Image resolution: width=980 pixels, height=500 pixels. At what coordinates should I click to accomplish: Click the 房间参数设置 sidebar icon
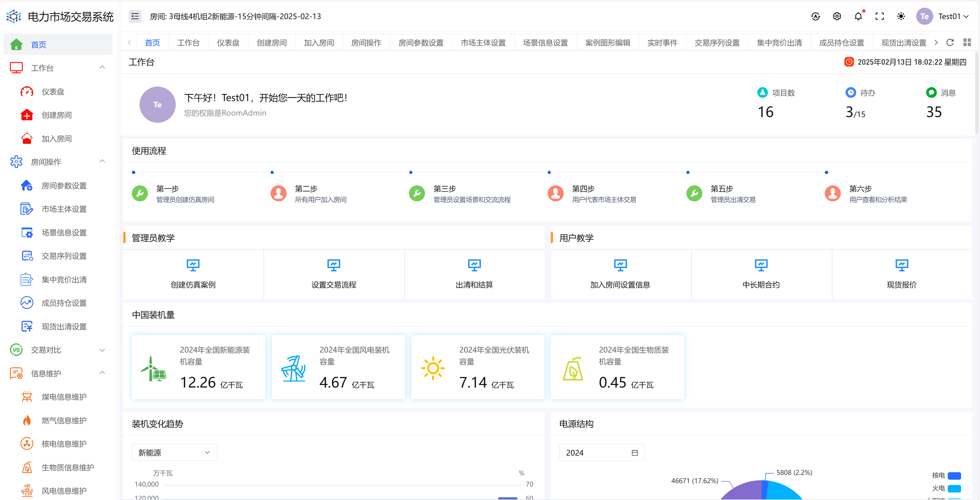(x=27, y=186)
